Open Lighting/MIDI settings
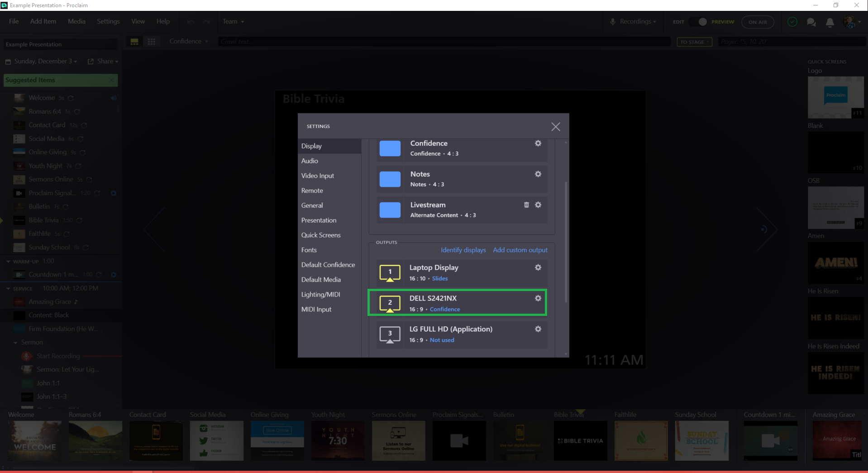The width and height of the screenshot is (868, 473). [329, 294]
